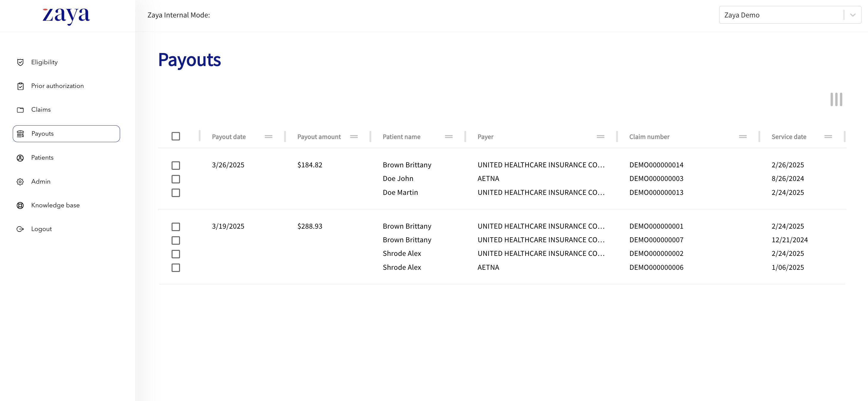Go to the Payouts menu item

coord(66,134)
